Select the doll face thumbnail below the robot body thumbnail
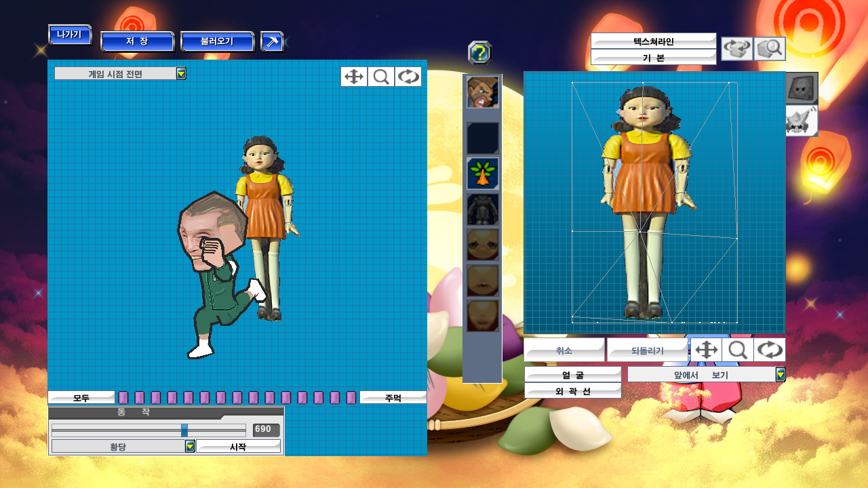This screenshot has width=868, height=488. point(482,245)
